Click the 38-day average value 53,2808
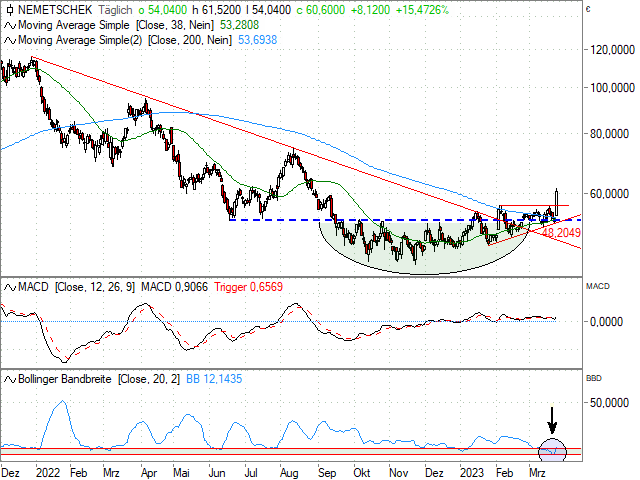The image size is (640, 480). click(x=239, y=25)
